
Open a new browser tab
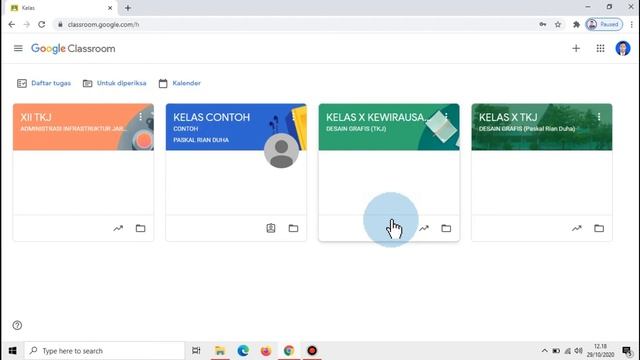[128, 8]
